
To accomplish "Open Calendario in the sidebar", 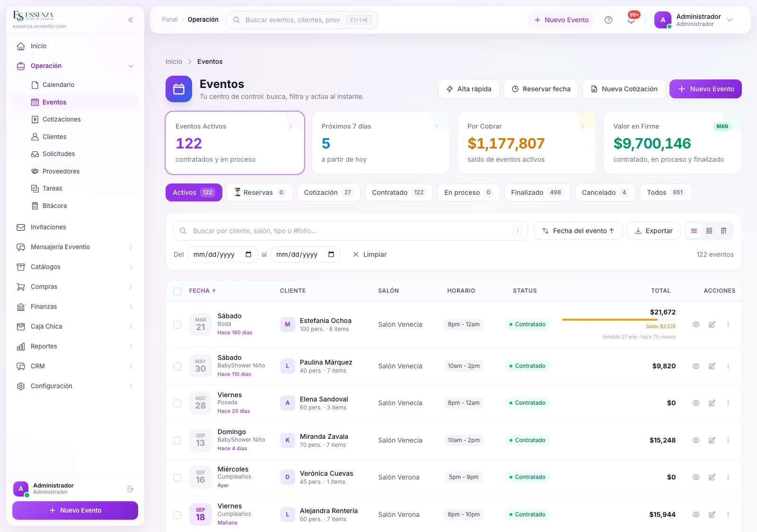I will 75,85.
